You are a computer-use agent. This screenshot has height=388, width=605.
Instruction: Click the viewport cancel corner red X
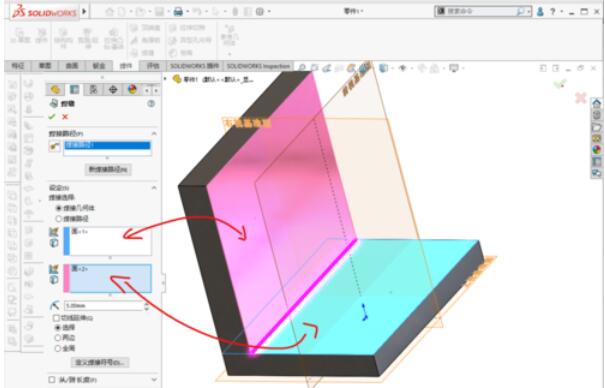click(x=580, y=98)
